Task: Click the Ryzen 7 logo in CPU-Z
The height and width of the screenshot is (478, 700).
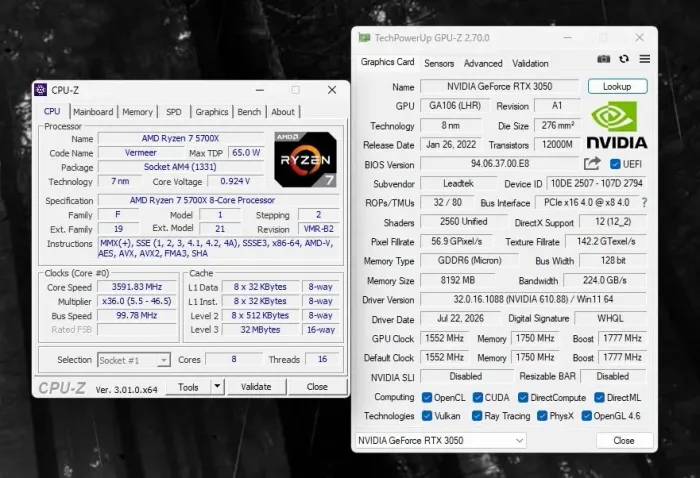Action: coord(305,159)
